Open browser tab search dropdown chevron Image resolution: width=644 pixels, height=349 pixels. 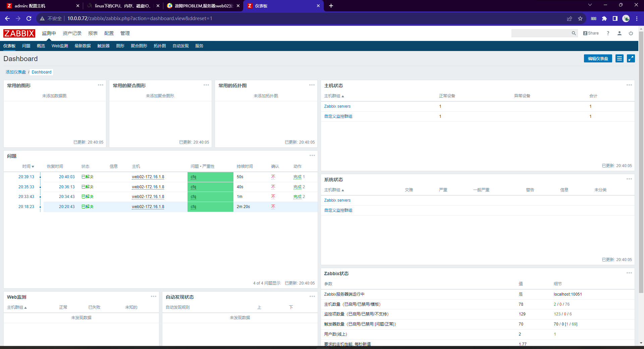[x=590, y=5]
